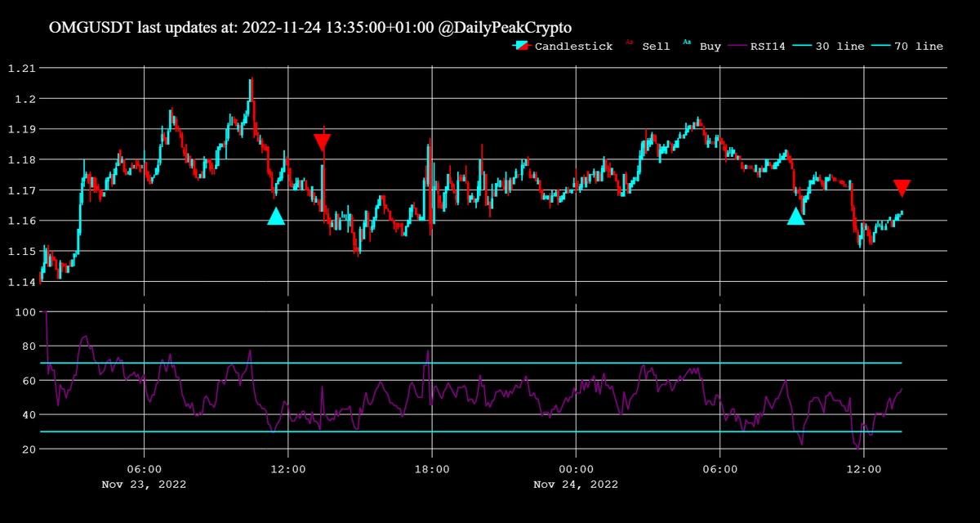
Task: Click the chart title OMGUSDT last updates text
Action: coord(310,26)
